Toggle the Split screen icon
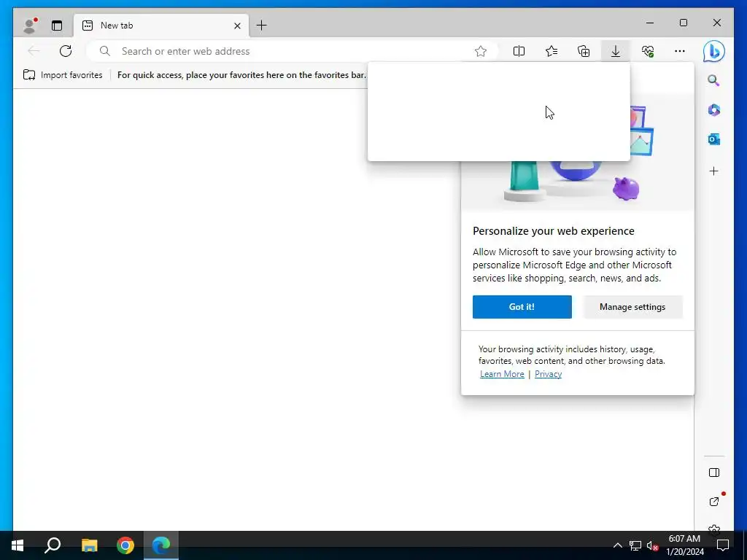This screenshot has height=560, width=747. point(519,51)
